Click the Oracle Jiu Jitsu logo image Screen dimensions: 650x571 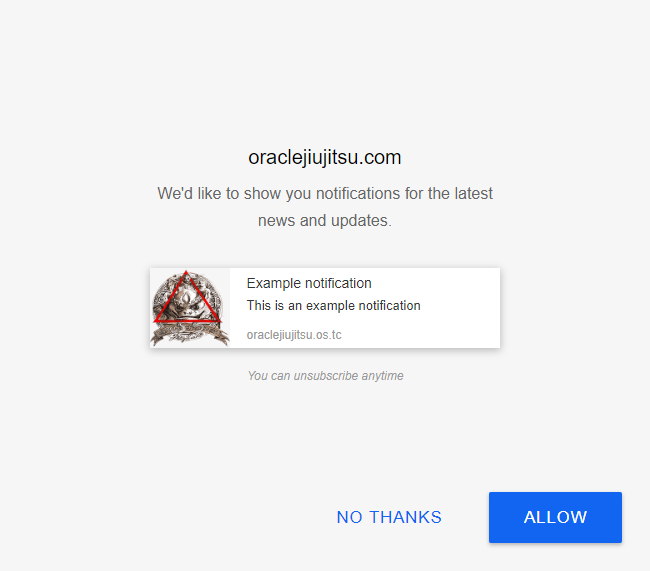tap(190, 308)
